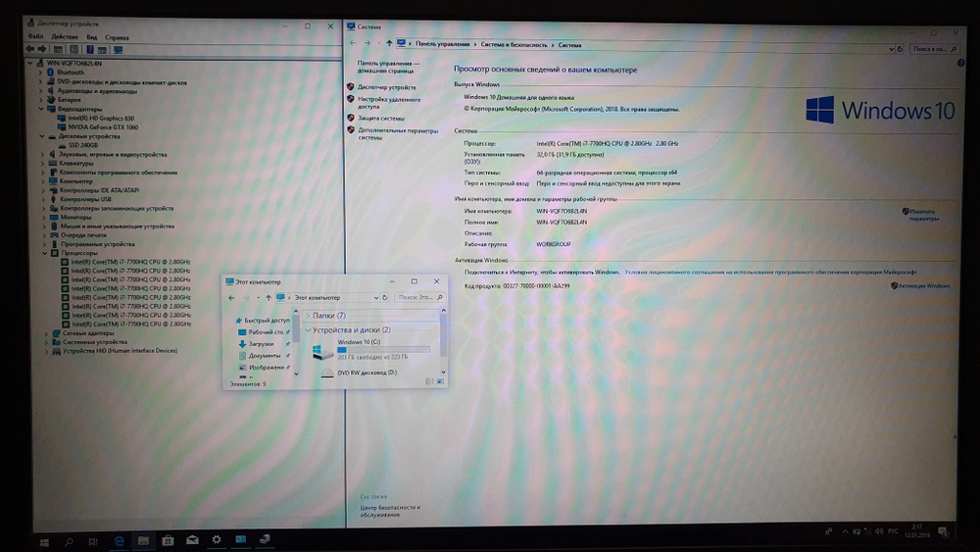Collapse the Дисковые устройства category
This screenshot has height=552, width=980.
[42, 136]
